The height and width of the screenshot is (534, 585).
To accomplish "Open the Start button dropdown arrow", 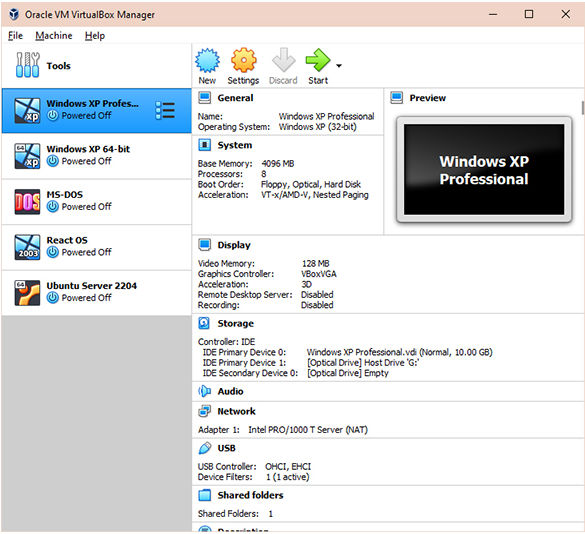I will 339,66.
